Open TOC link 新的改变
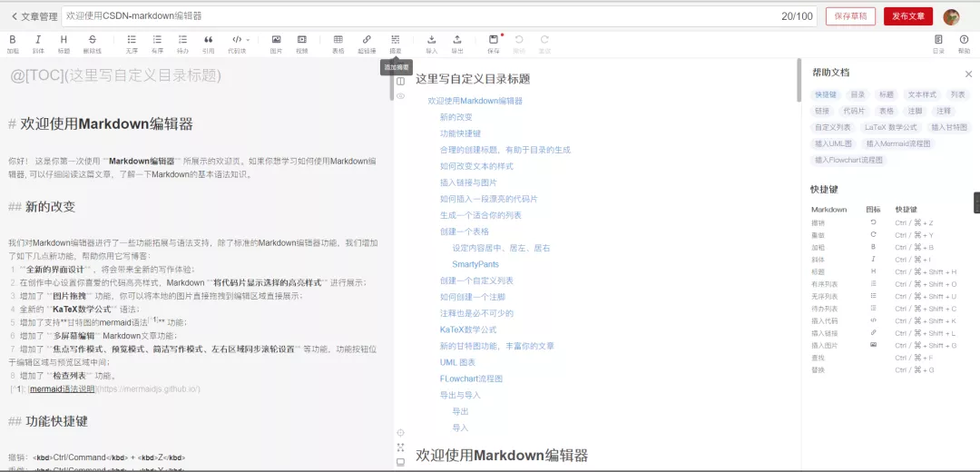The width and height of the screenshot is (980, 472). point(456,117)
